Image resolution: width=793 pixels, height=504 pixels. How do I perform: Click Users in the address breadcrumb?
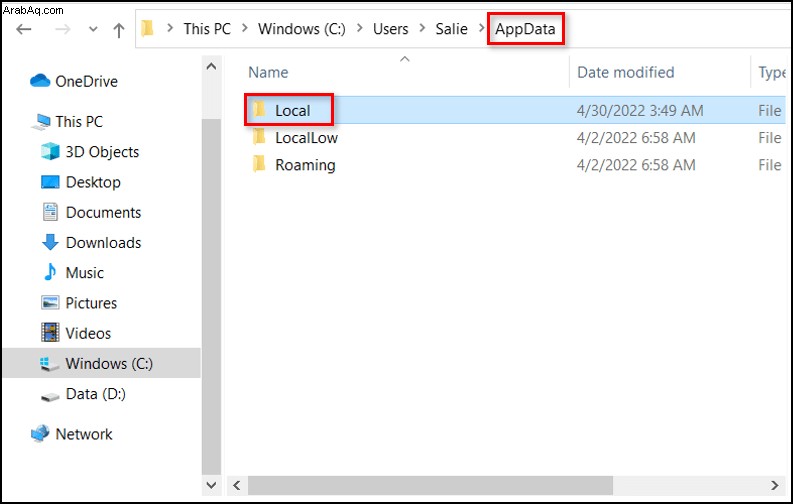tap(390, 29)
